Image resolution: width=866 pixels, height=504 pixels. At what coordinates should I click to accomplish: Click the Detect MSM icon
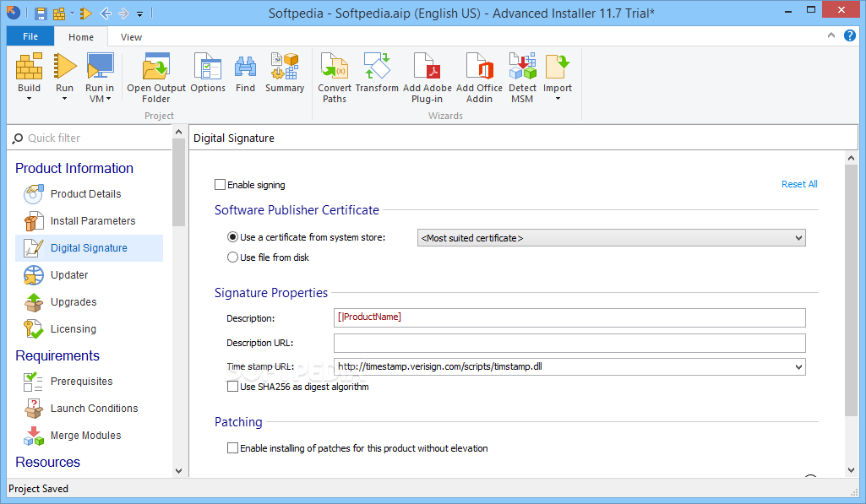tap(522, 66)
